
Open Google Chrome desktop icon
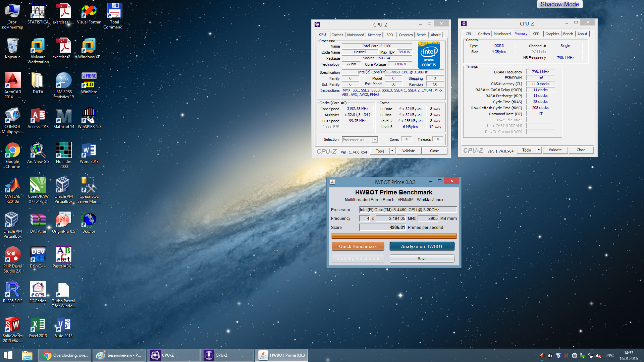click(x=12, y=155)
